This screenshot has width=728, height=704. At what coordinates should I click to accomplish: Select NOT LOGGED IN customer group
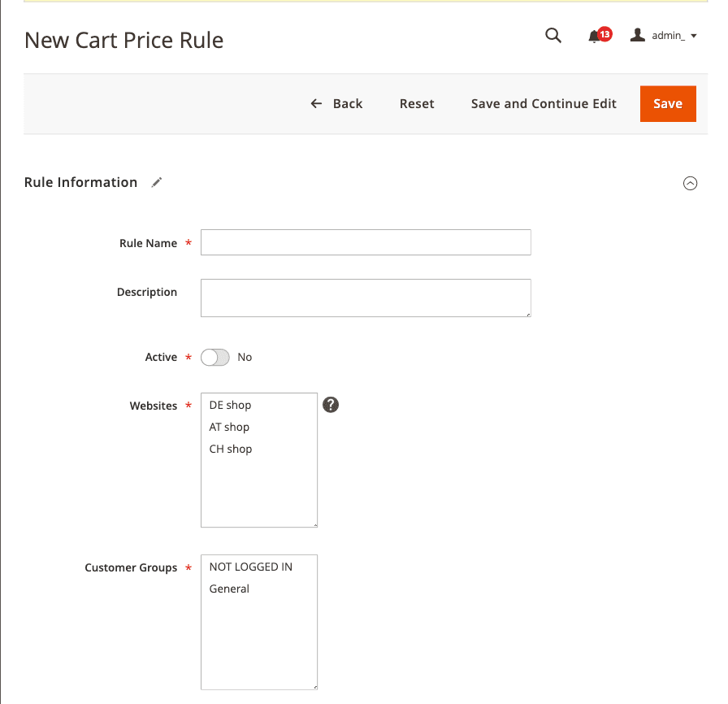[251, 567]
